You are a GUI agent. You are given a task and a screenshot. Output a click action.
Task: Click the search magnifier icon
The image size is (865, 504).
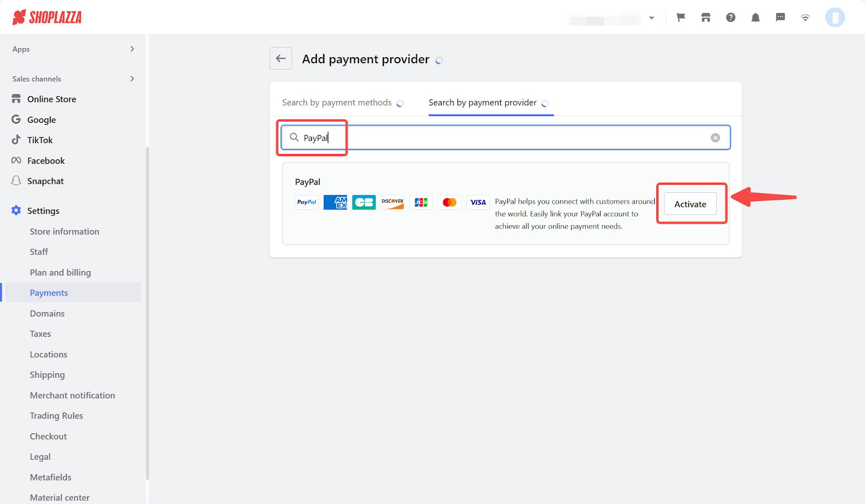click(294, 137)
